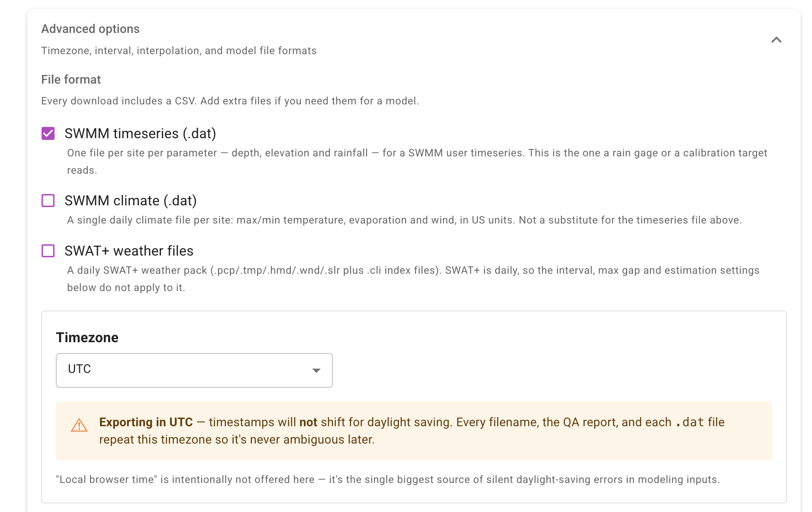
Task: Collapse the Advanced options panel chevron
Action: 776,40
